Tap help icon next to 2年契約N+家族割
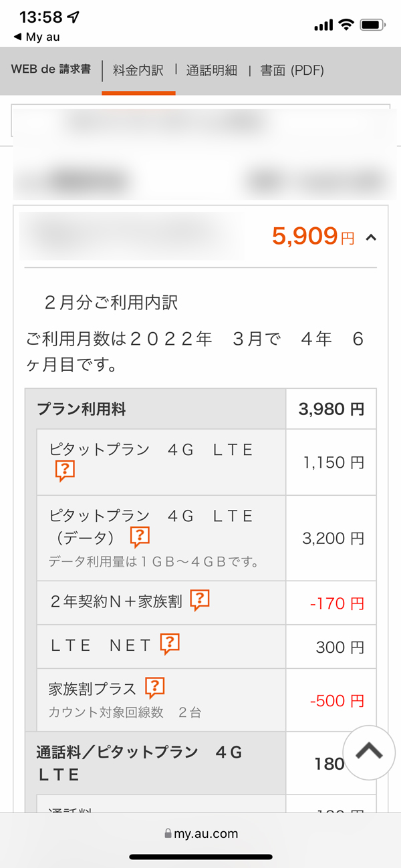The width and height of the screenshot is (401, 868). pos(200,601)
